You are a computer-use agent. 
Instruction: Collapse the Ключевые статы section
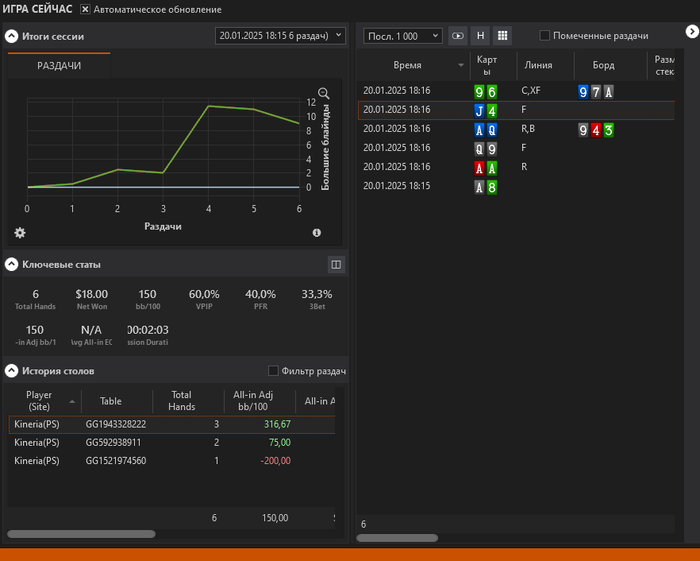pyautogui.click(x=12, y=264)
